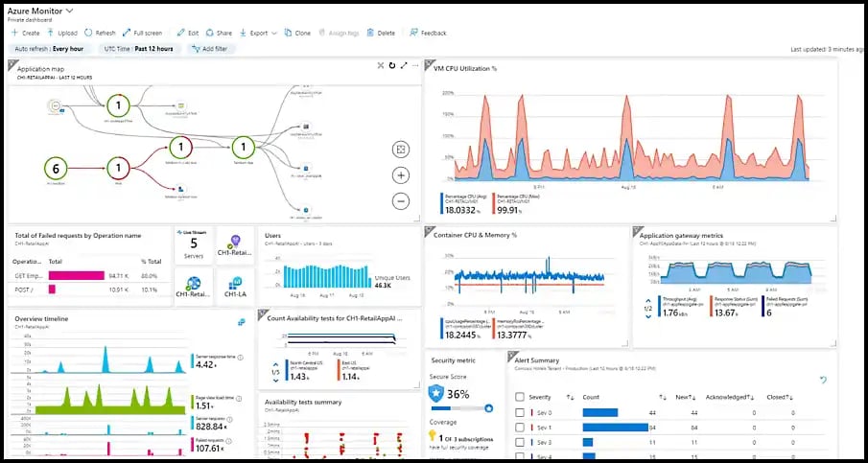Expand Application map tile to full view
This screenshot has height=463, width=868.
(x=404, y=65)
